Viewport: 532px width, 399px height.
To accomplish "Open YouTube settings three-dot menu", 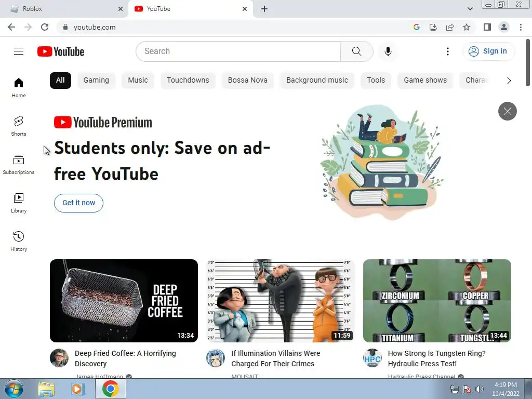I will coord(447,51).
